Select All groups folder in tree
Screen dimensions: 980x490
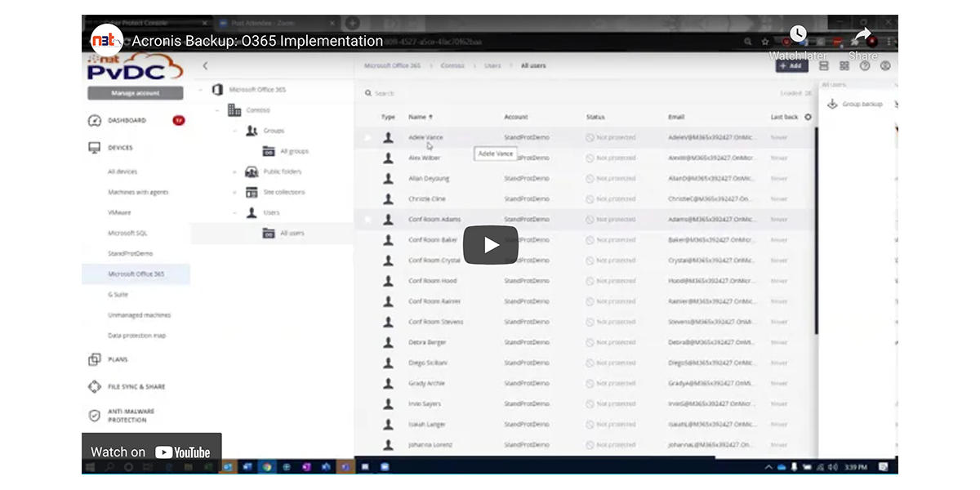coord(294,152)
